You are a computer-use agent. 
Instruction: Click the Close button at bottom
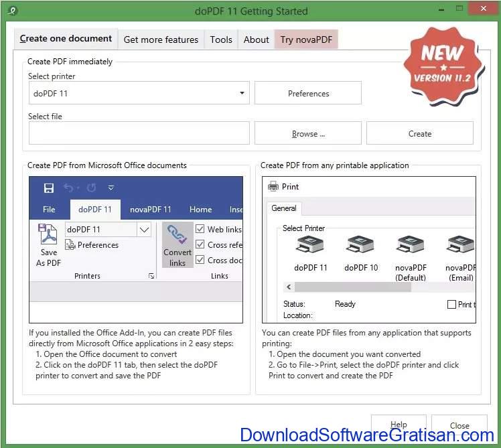click(x=459, y=425)
